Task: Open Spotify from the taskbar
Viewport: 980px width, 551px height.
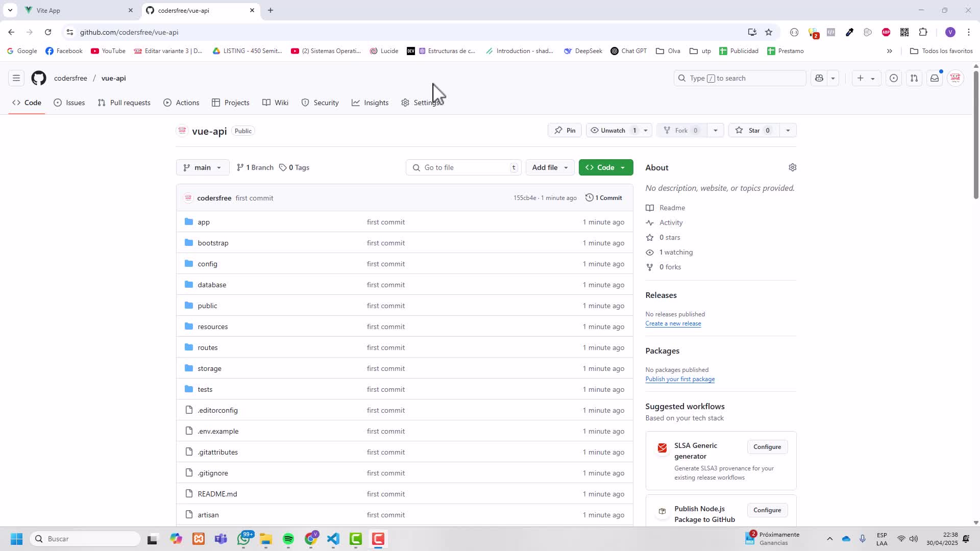Action: pos(288,539)
